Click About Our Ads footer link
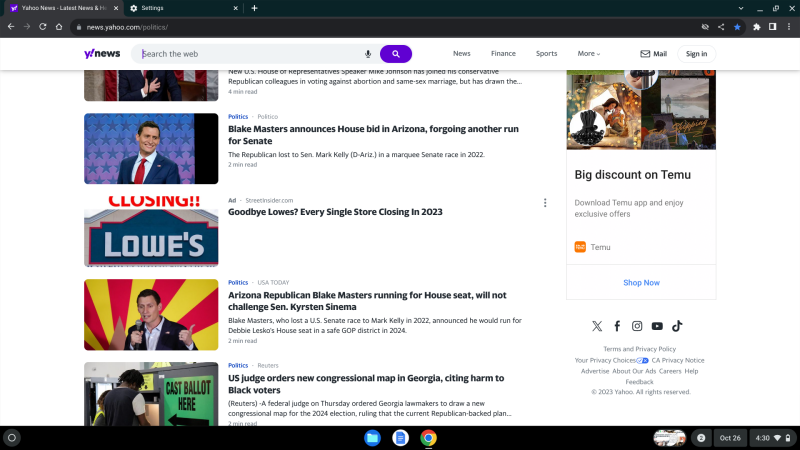 (634, 371)
